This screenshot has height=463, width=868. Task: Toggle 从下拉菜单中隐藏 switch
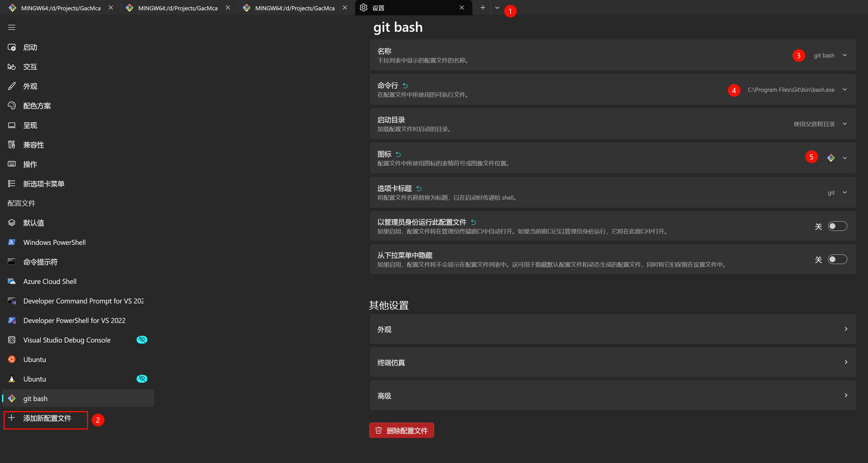coord(837,259)
